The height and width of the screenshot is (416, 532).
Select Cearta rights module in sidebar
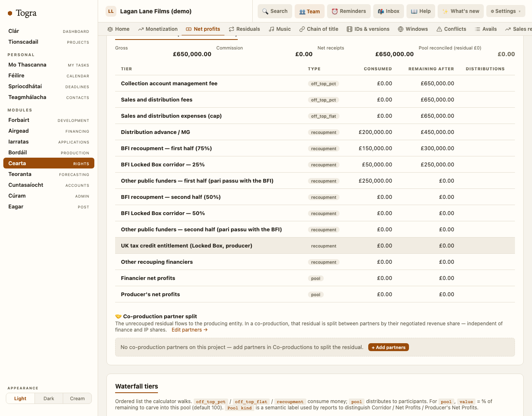(x=49, y=163)
